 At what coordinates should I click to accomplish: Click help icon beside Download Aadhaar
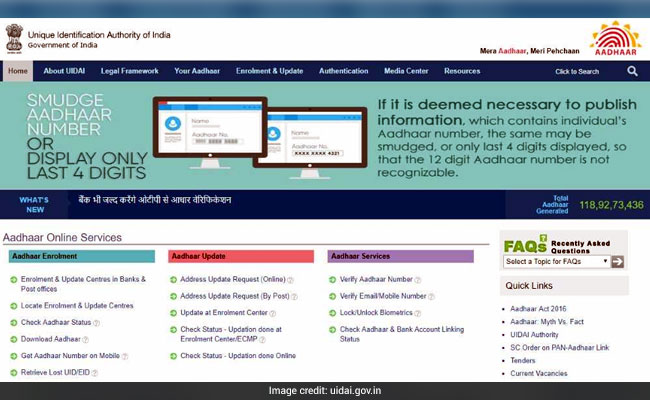[x=85, y=340]
